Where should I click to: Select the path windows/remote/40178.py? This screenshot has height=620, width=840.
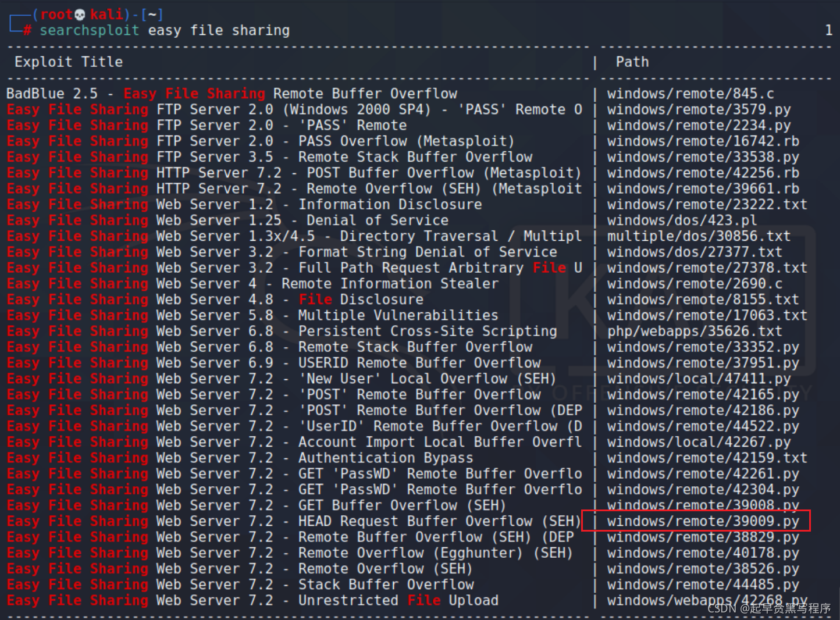click(x=703, y=553)
